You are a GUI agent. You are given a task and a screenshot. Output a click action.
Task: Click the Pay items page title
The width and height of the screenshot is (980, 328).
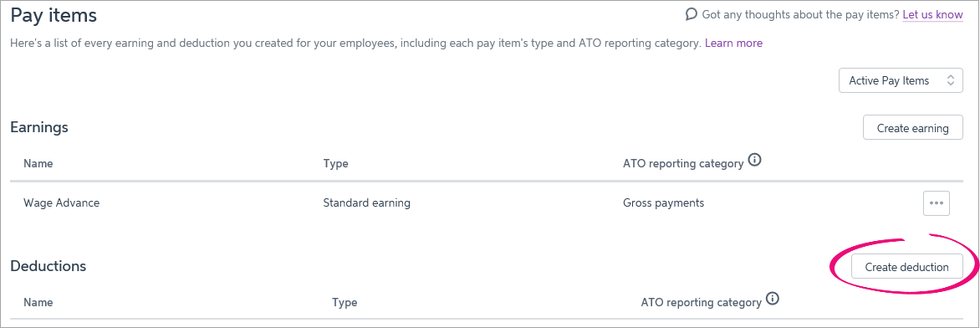tap(54, 15)
